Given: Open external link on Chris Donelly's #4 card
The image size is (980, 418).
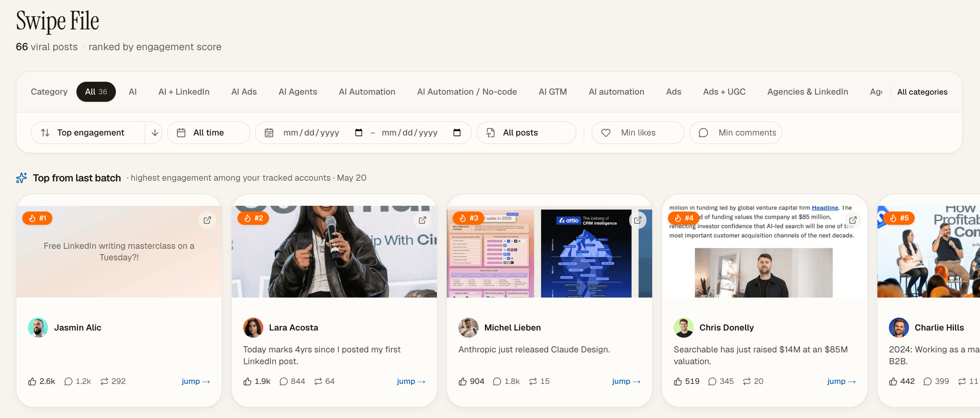Looking at the screenshot, I should tap(853, 220).
